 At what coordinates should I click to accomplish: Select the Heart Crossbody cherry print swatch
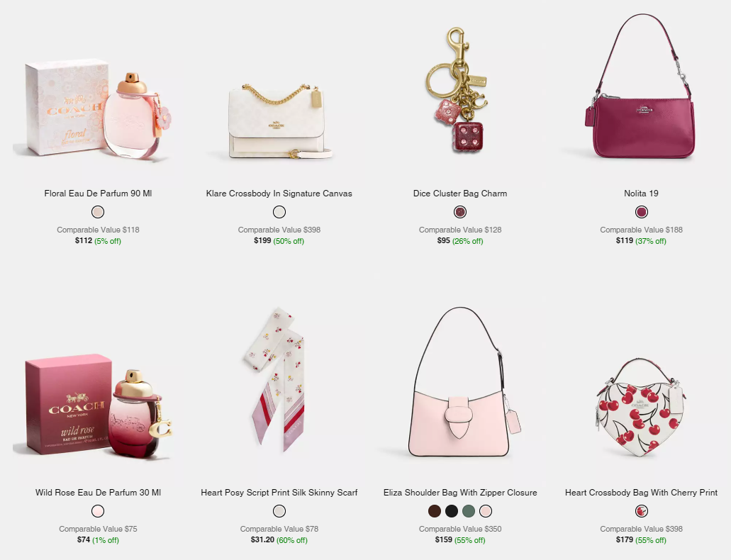click(x=642, y=511)
